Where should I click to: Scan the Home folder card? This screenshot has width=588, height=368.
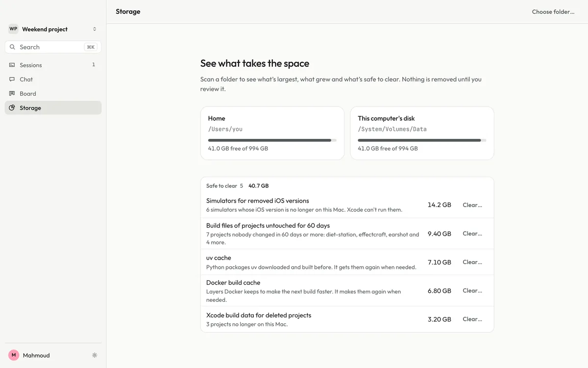click(x=272, y=133)
